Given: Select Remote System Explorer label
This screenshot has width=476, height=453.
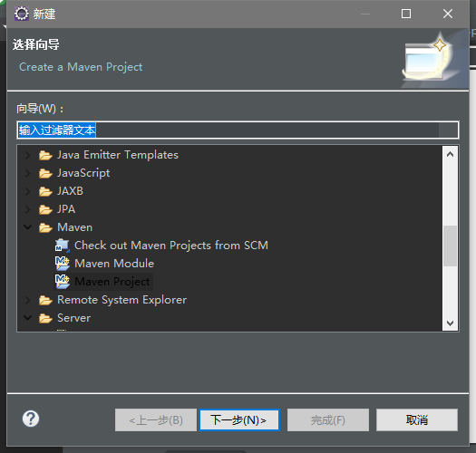Looking at the screenshot, I should click(x=122, y=300).
